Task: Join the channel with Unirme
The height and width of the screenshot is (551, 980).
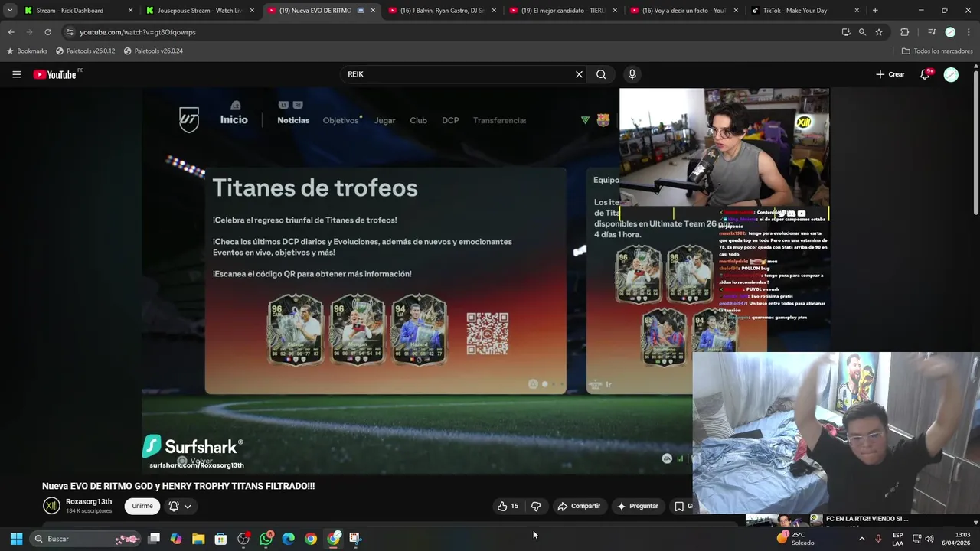Action: point(142,506)
